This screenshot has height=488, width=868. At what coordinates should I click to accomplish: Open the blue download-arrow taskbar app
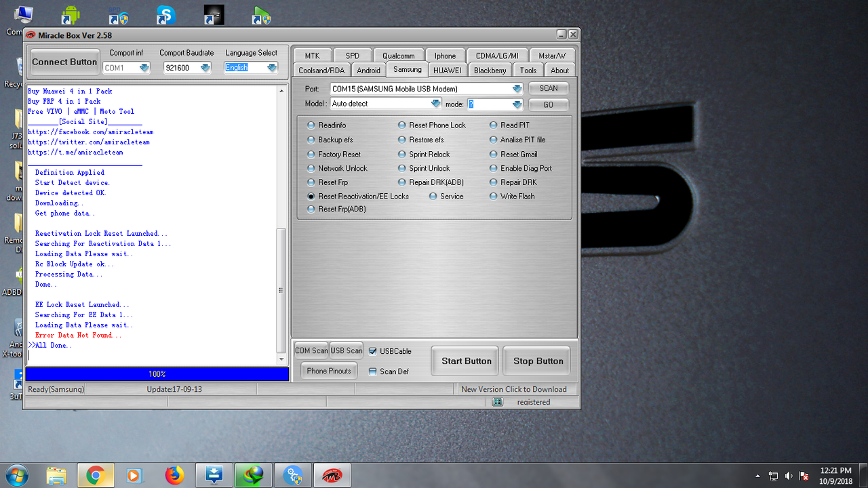(x=214, y=476)
